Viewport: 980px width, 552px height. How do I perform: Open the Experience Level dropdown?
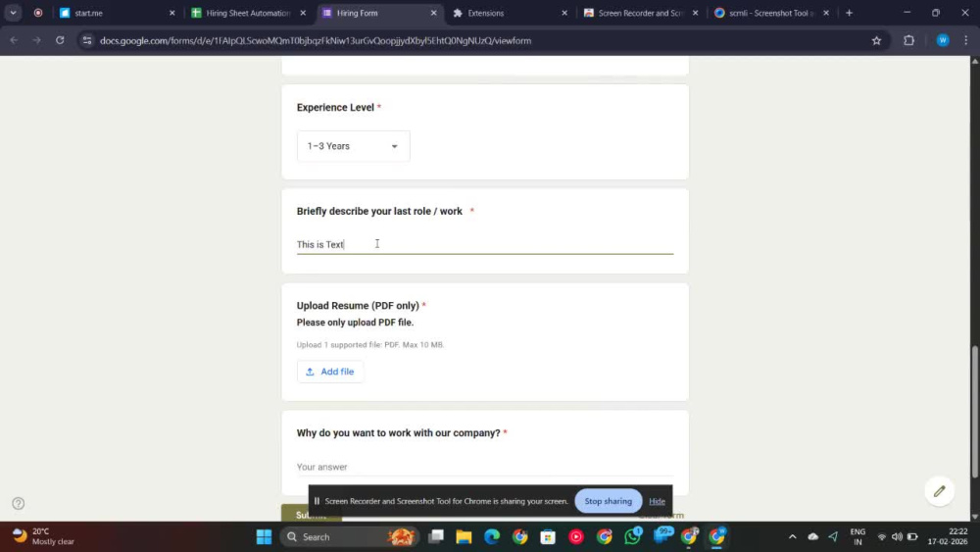pyautogui.click(x=353, y=146)
